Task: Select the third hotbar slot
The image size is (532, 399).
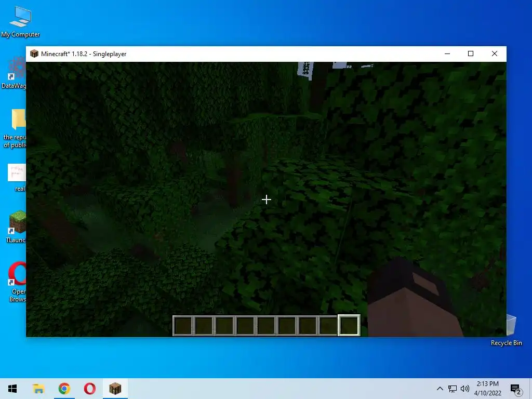Action: point(224,325)
